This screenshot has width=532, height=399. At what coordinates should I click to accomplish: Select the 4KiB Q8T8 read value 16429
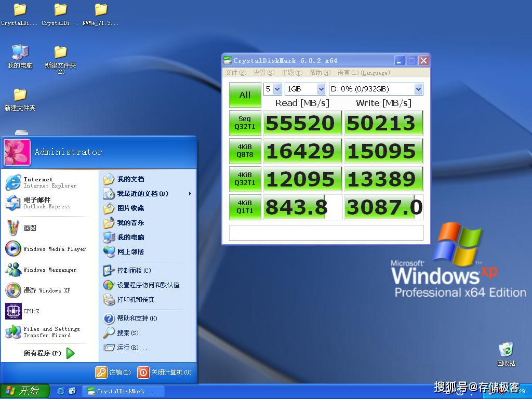click(x=303, y=151)
